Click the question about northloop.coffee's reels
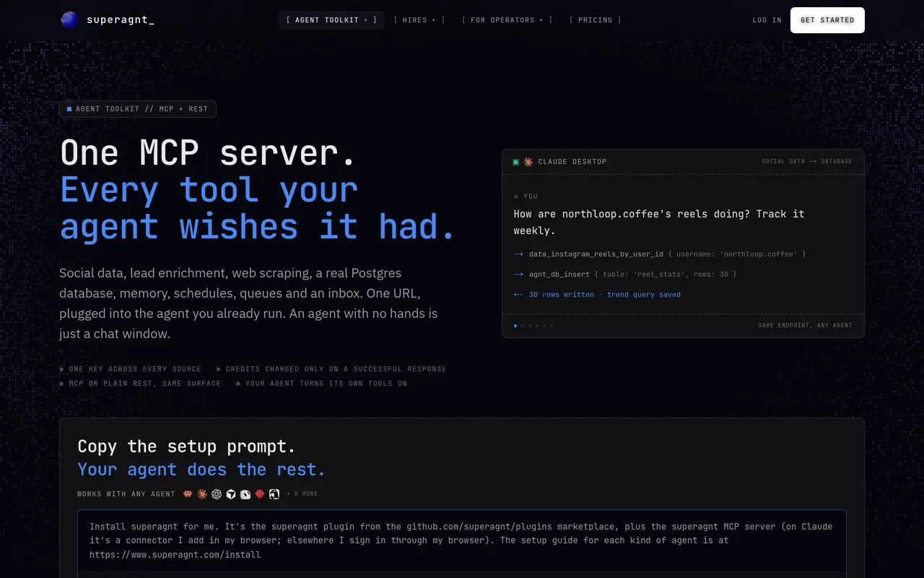The width and height of the screenshot is (924, 578). (x=659, y=222)
